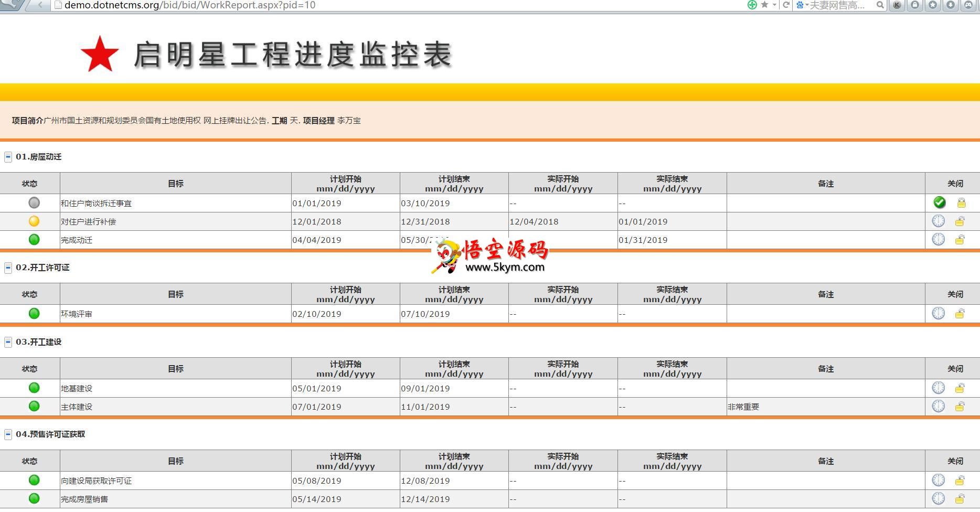Click clock icon in 环境评审 row
980x512 pixels.
(x=939, y=313)
